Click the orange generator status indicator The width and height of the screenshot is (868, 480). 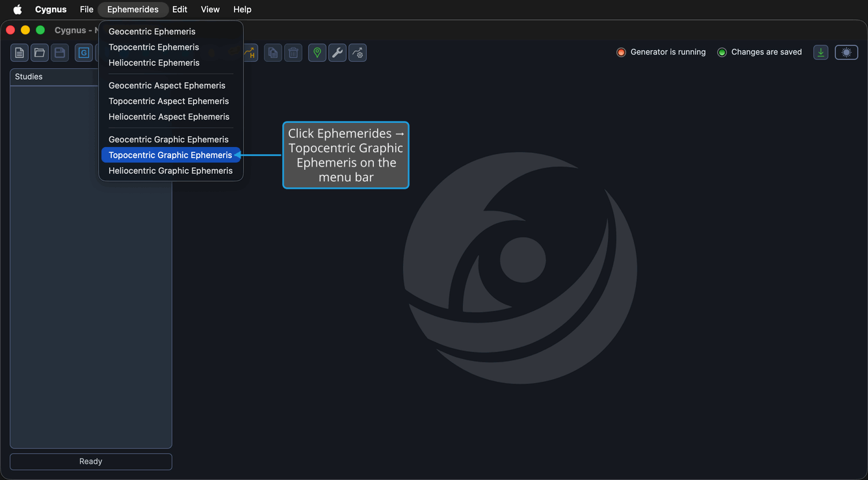click(621, 52)
